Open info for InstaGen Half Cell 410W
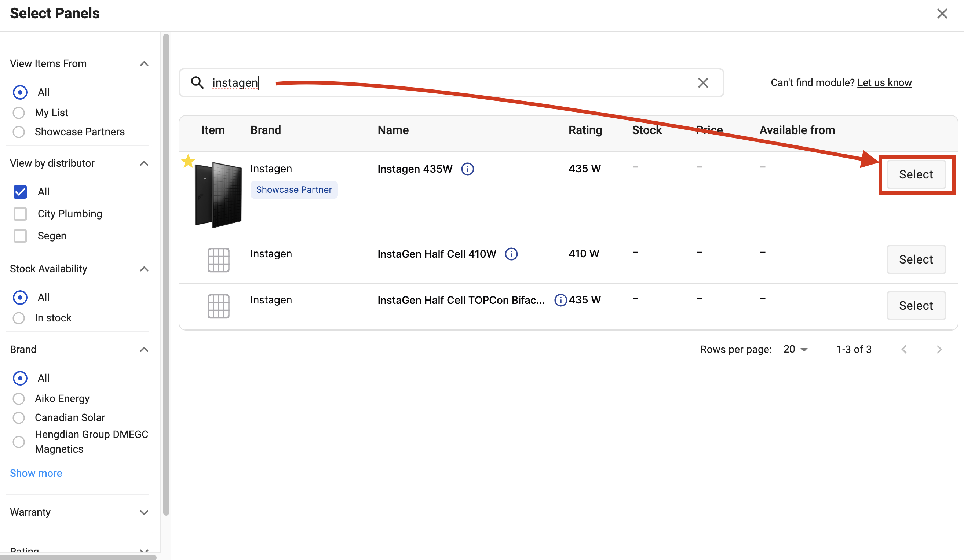This screenshot has width=964, height=560. [x=511, y=254]
